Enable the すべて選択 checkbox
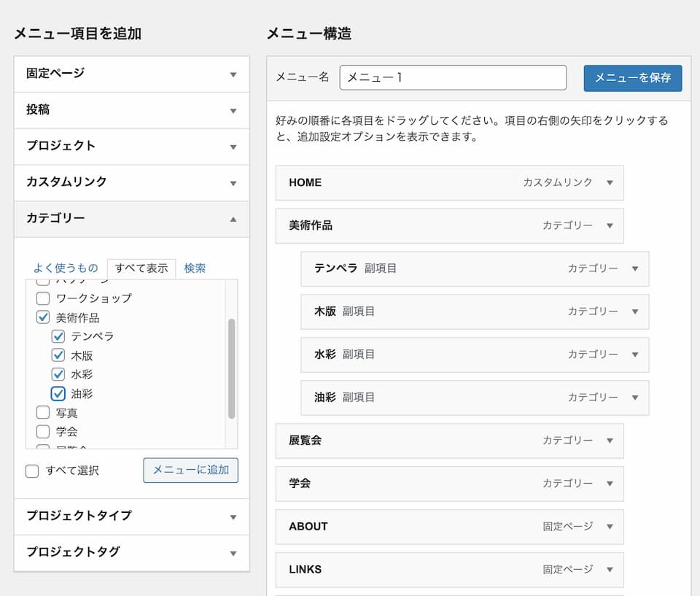 click(x=32, y=471)
